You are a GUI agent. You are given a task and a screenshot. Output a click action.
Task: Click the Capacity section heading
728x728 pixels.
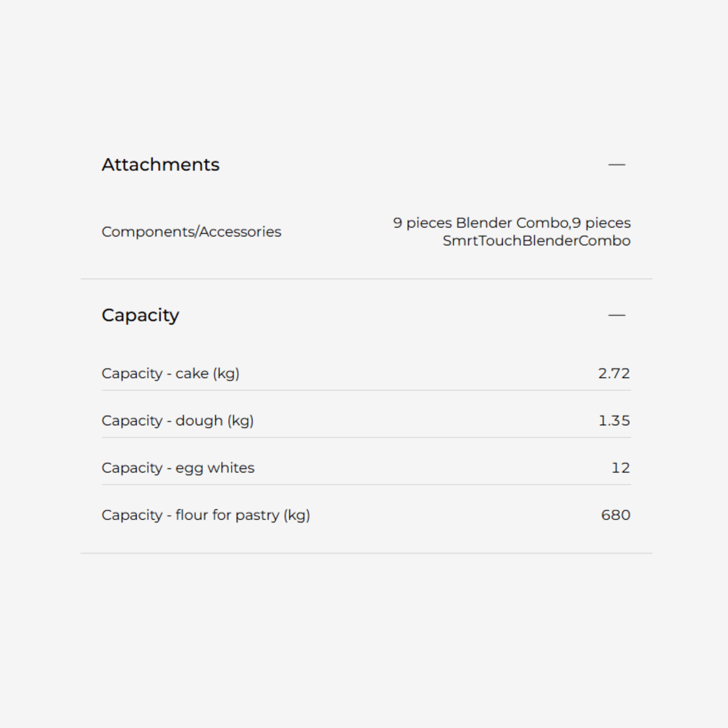140,315
